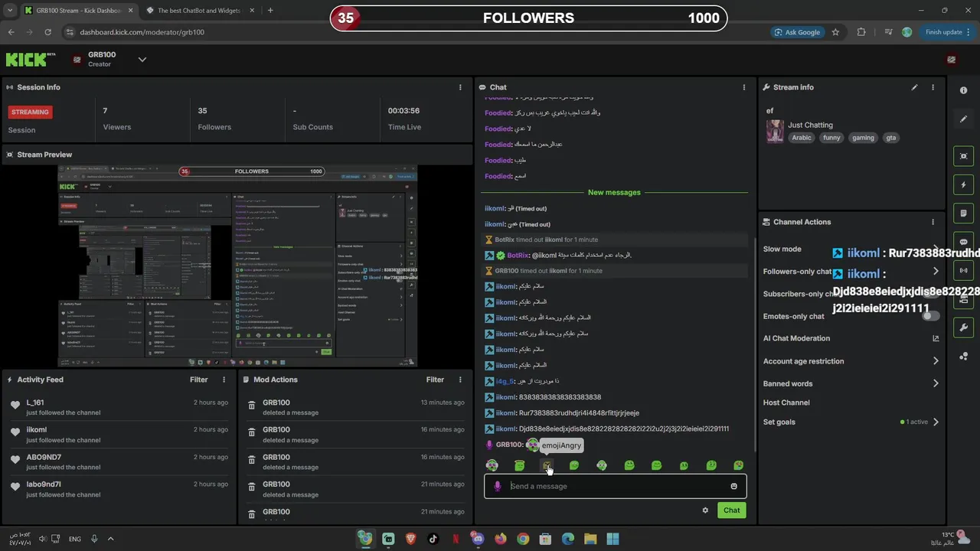Click the gaming stream tag

click(x=863, y=138)
